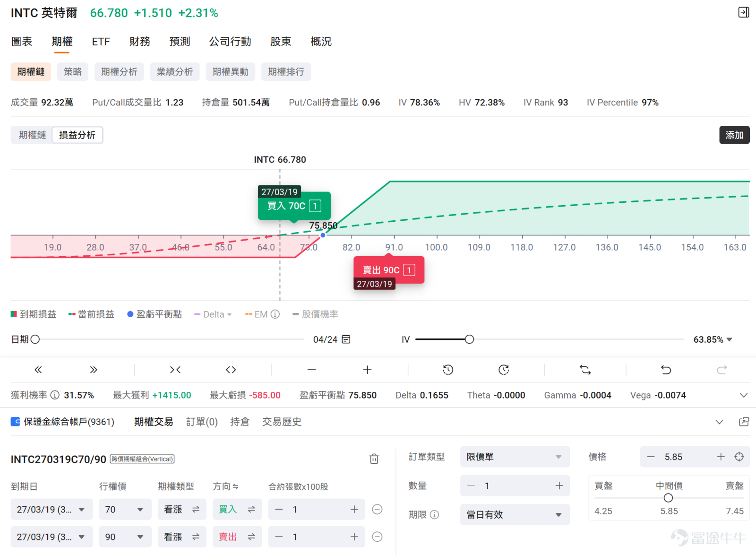Switch to the 圖表 tab
756x555 pixels.
(22, 42)
